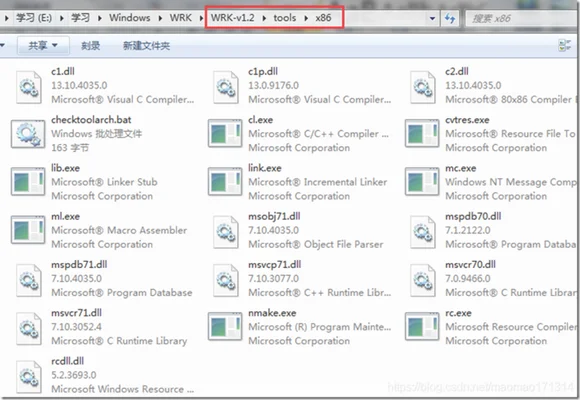The width and height of the screenshot is (580, 400).
Task: Click Microsoft® Incremental Linker description text
Action: 318,182
